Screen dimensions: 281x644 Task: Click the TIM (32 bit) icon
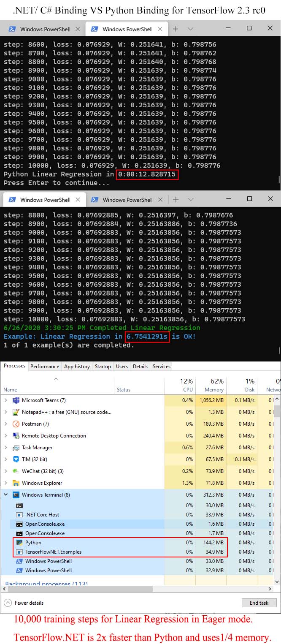tap(16, 459)
